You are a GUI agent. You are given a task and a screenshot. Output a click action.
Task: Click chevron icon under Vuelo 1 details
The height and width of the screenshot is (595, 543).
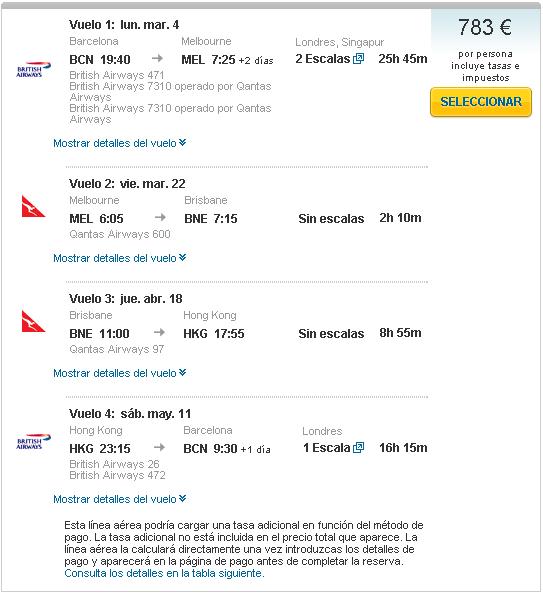[183, 143]
